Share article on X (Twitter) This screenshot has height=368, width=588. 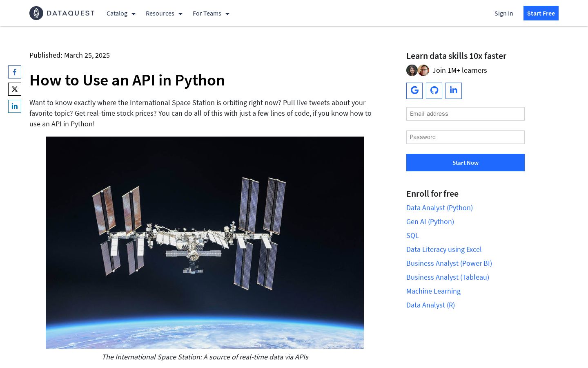[x=15, y=89]
